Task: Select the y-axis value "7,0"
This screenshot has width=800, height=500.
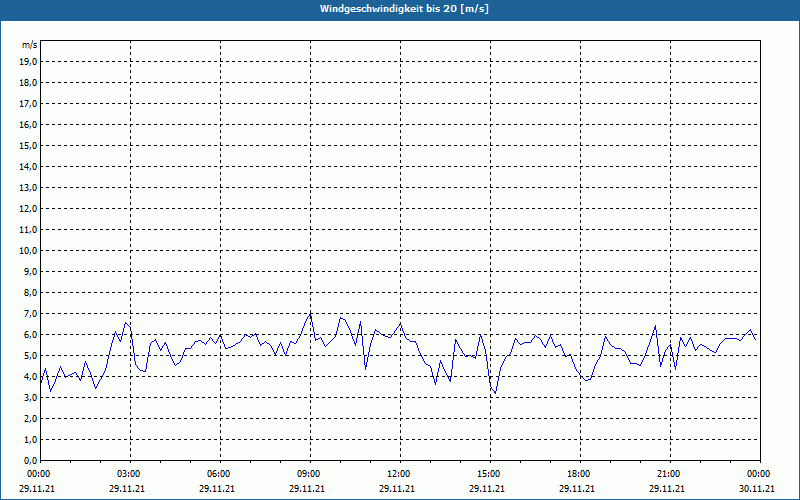Action: pos(30,313)
